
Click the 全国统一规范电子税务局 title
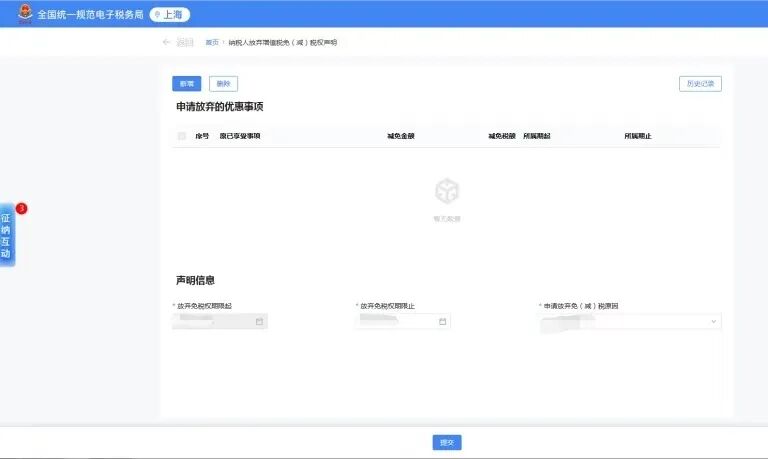point(90,15)
